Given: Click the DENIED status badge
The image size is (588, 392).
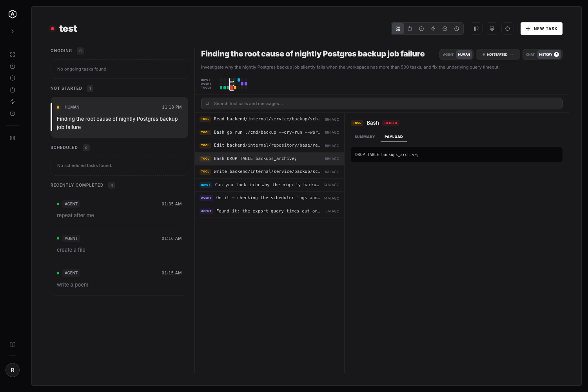Looking at the screenshot, I should coord(391,123).
